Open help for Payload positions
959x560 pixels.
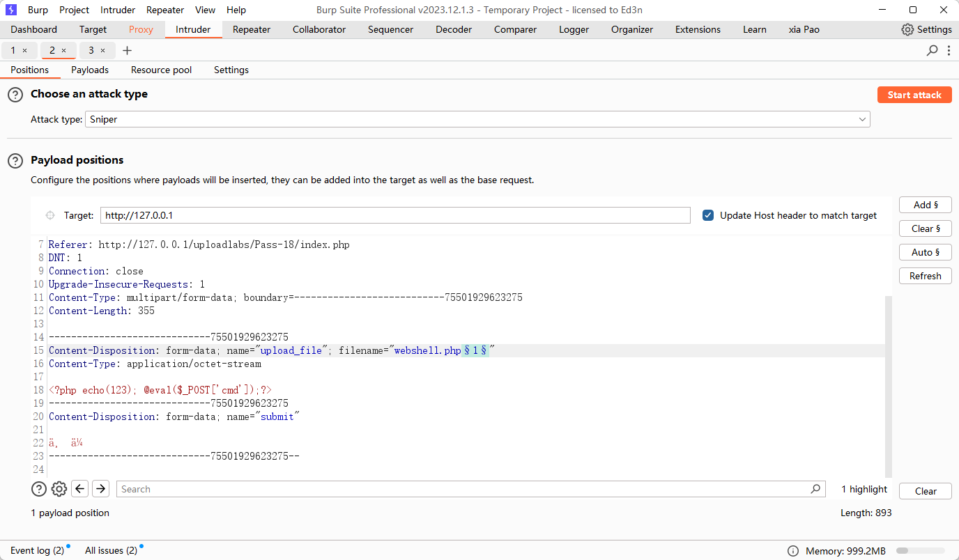tap(15, 161)
